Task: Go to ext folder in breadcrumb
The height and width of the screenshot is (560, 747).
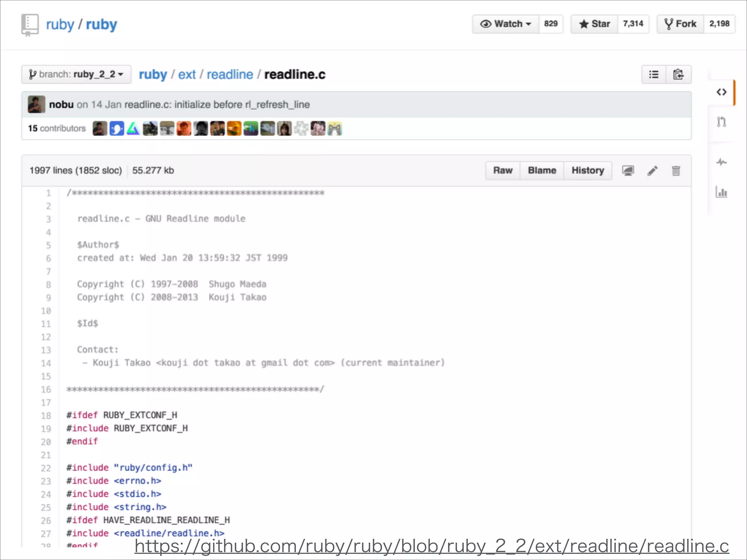Action: click(187, 74)
